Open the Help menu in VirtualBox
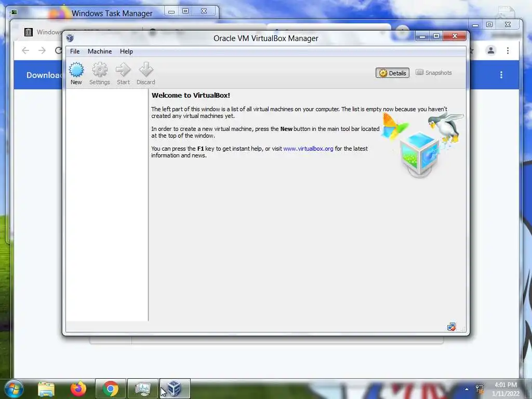The image size is (532, 399). (126, 51)
